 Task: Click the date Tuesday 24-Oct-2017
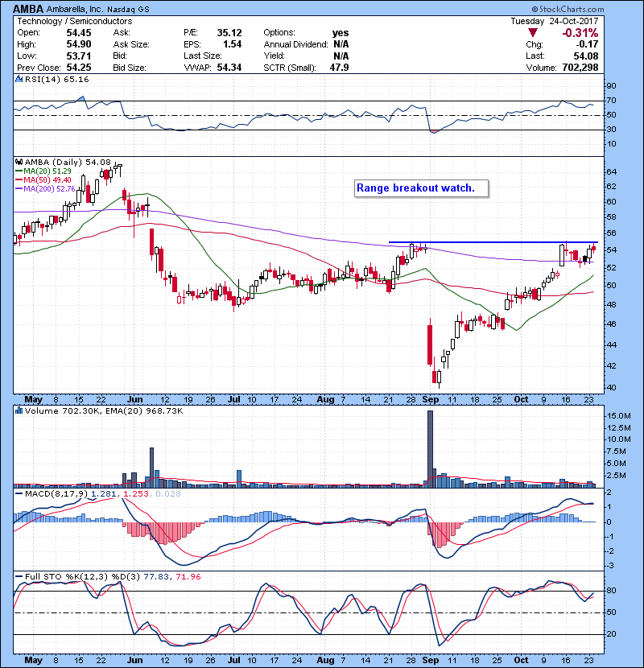pos(555,21)
